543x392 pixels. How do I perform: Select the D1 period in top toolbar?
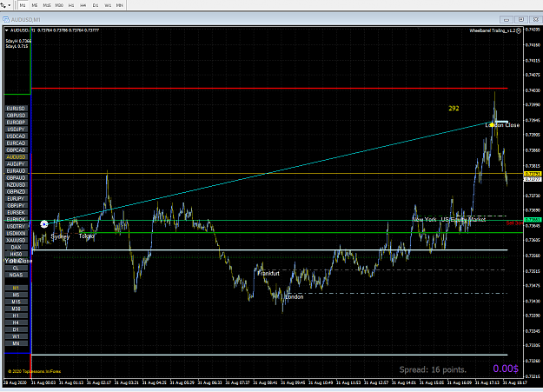click(96, 5)
